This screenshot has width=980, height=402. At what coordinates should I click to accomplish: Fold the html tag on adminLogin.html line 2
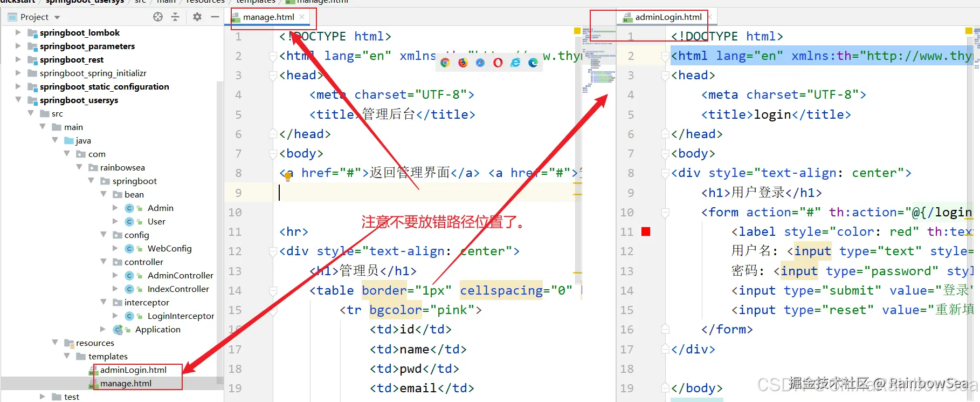[665, 56]
